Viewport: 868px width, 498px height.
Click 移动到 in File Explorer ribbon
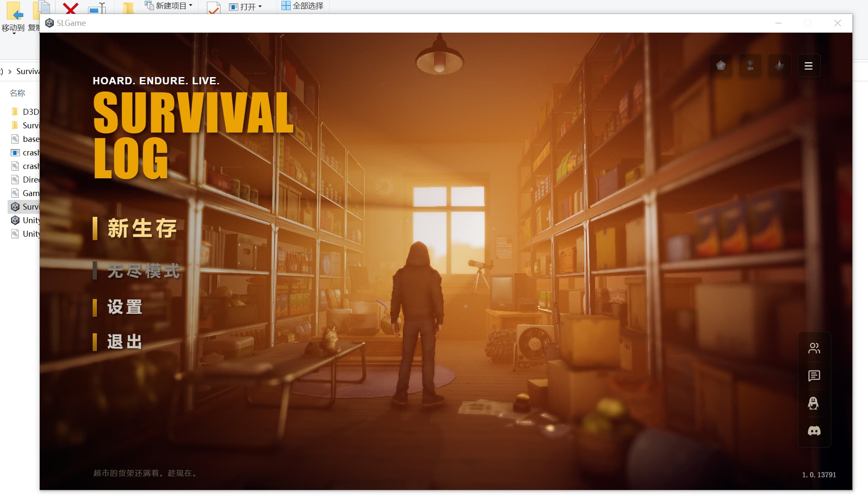13,17
